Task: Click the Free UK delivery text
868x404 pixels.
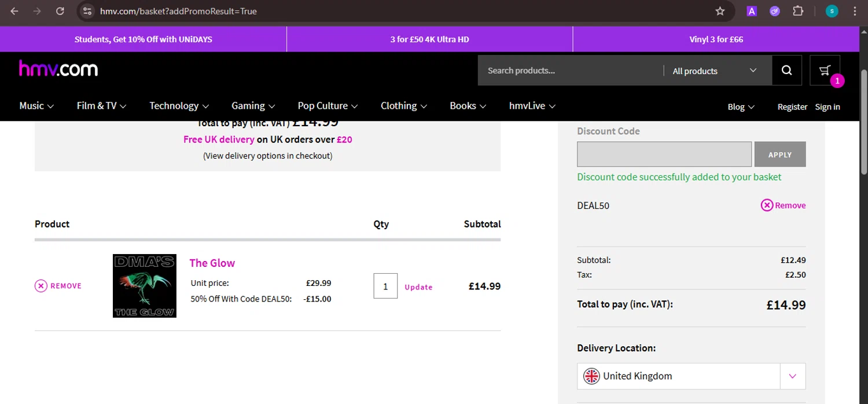Action: [219, 139]
